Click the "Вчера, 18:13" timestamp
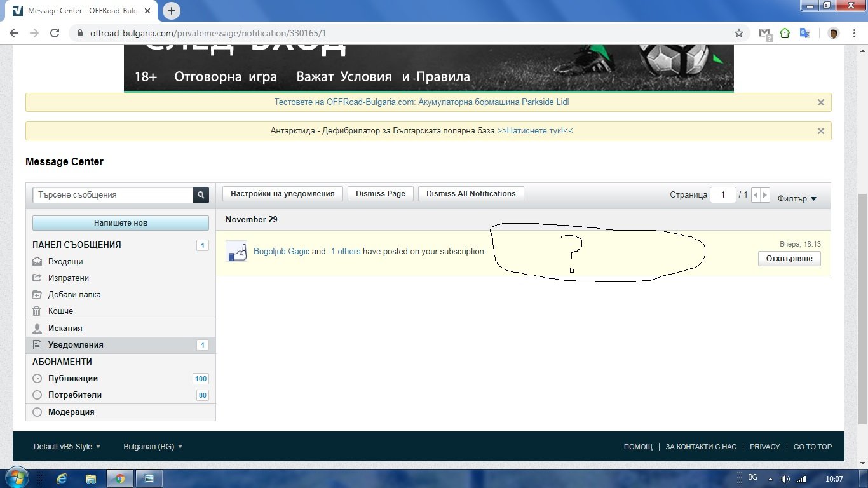Image resolution: width=868 pixels, height=488 pixels. tap(800, 244)
